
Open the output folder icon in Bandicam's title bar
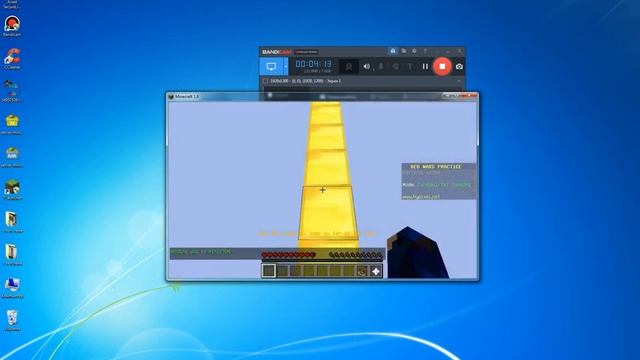[x=404, y=51]
